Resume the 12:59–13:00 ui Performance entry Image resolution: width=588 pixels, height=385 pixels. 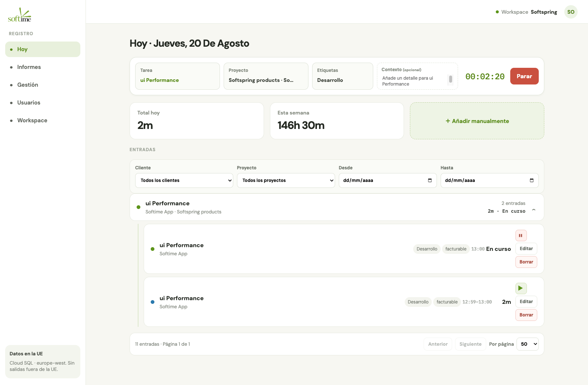[x=521, y=288]
